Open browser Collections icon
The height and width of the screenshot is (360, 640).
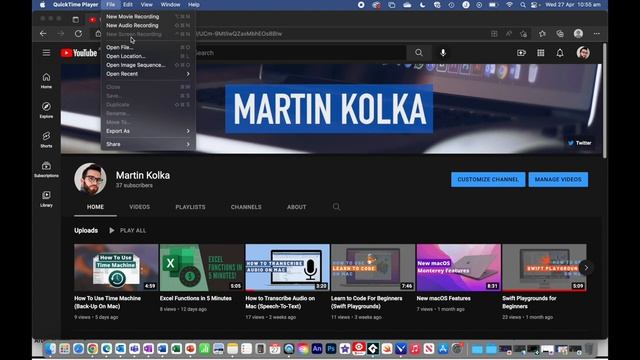(x=560, y=33)
